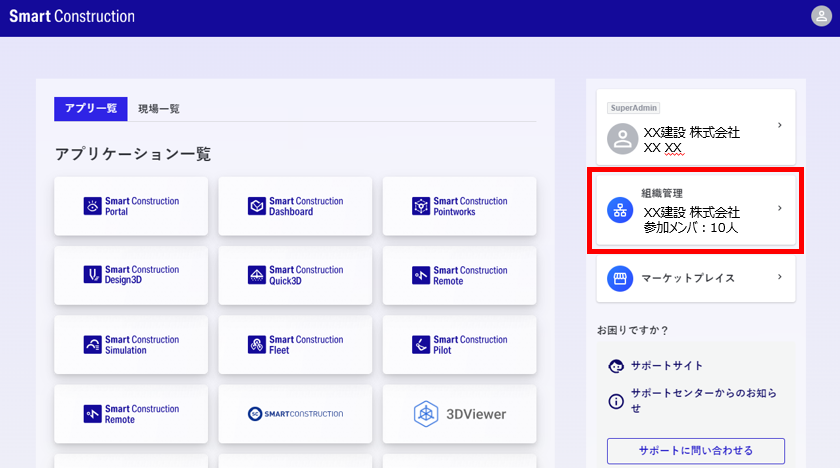Screen dimensions: 840x468
Task: Switch to the アプリ一覧 tab
Action: point(91,109)
